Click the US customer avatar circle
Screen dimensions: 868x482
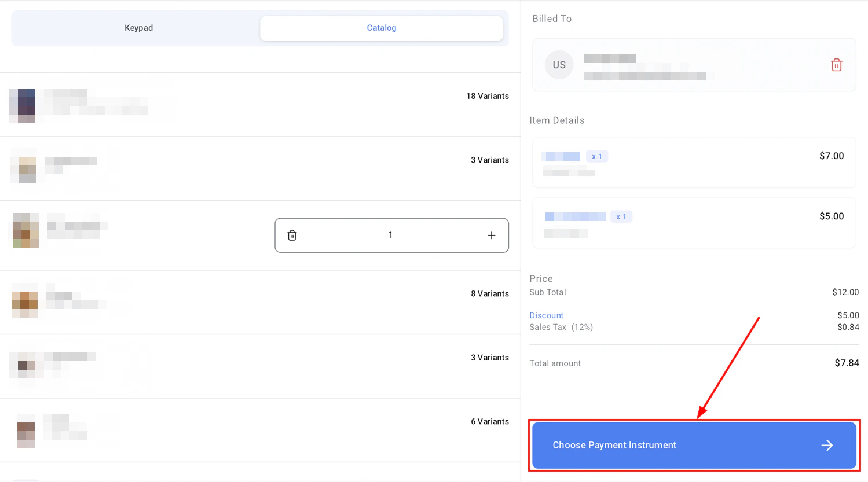(x=558, y=65)
